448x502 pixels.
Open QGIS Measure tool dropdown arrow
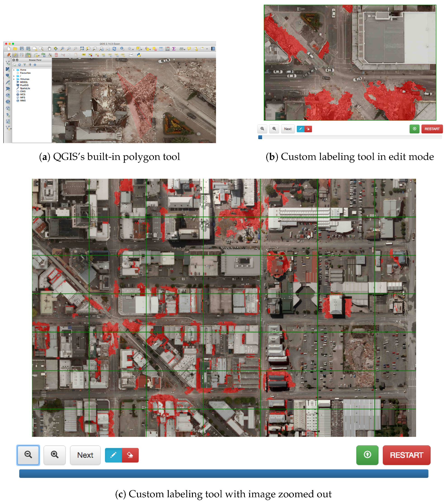[185, 50]
